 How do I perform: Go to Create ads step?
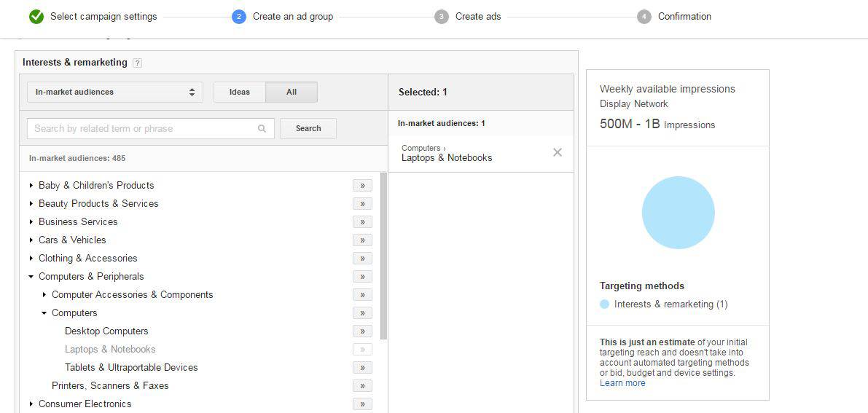(x=478, y=17)
